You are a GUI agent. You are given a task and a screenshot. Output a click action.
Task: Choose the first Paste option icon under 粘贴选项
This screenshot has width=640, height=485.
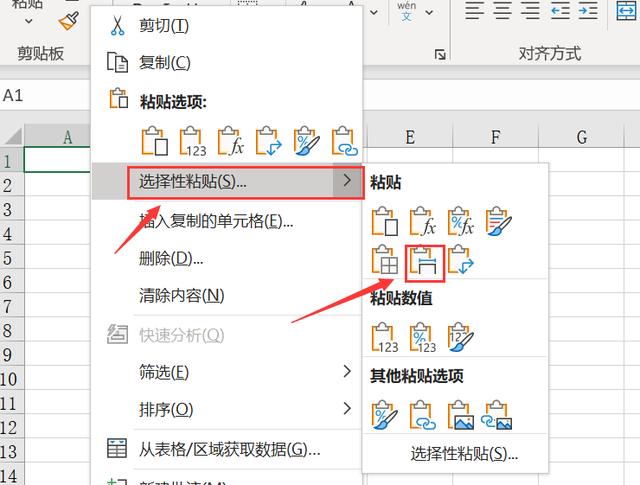click(155, 141)
